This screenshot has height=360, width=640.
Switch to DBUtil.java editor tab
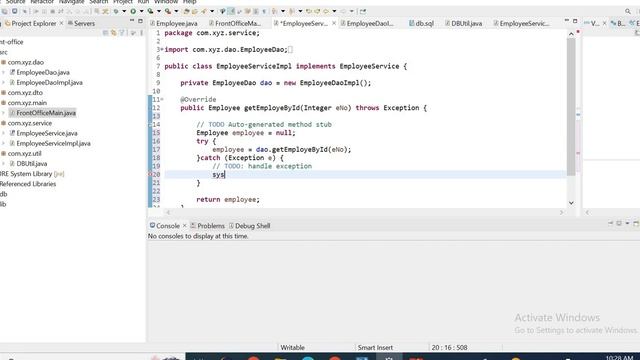pyautogui.click(x=463, y=23)
